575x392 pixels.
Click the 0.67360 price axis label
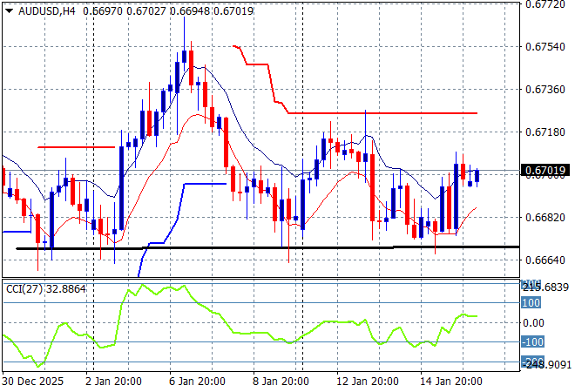pos(547,89)
